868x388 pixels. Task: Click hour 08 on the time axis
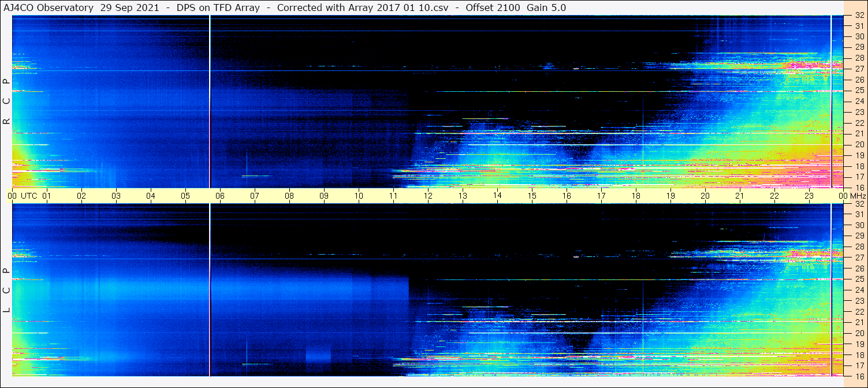tap(289, 196)
